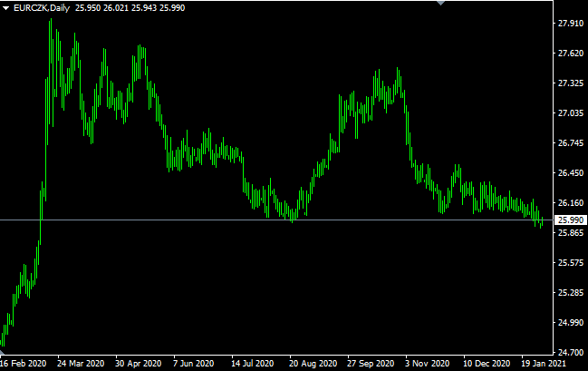The width and height of the screenshot is (588, 371).
Task: Click the 3 Nov 2020 date label
Action: coord(427,364)
